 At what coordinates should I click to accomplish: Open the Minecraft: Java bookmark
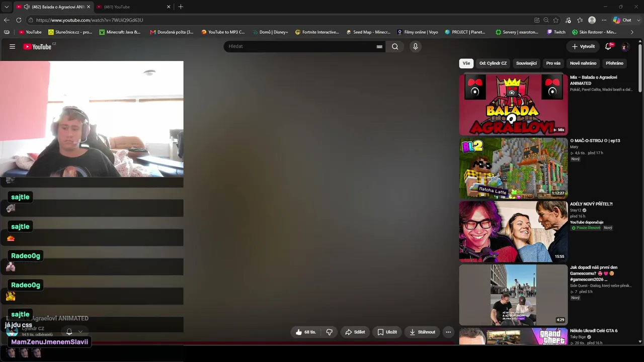tap(120, 32)
